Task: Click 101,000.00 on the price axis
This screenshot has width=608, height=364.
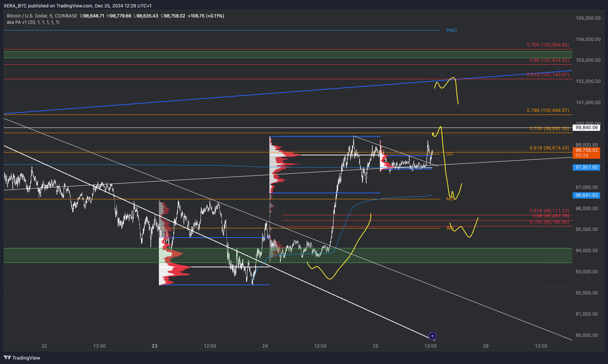Action: click(x=588, y=103)
